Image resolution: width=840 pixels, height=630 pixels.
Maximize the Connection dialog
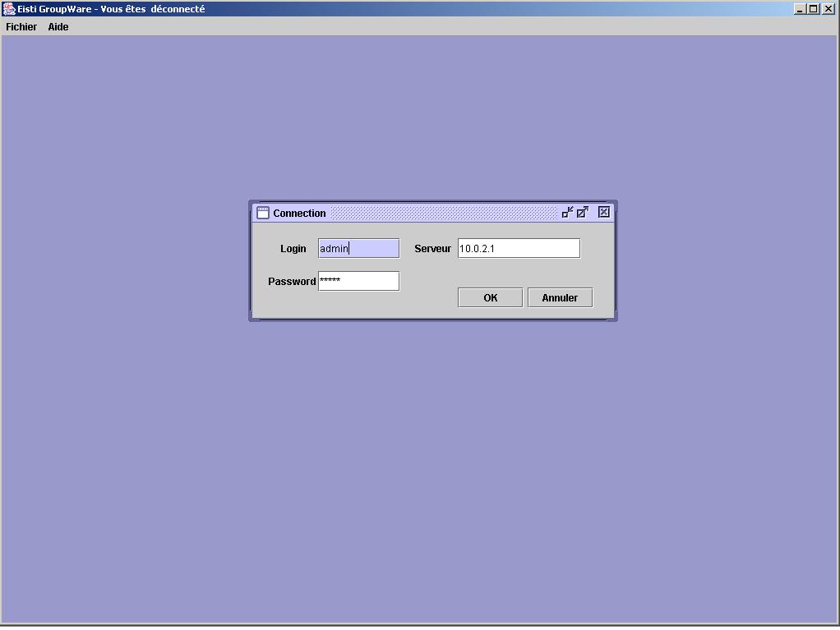click(x=583, y=212)
